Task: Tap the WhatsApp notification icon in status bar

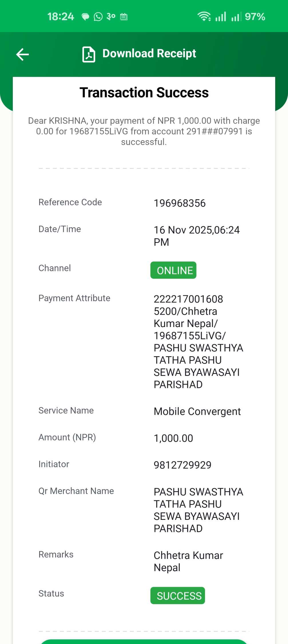Action: [x=98, y=17]
